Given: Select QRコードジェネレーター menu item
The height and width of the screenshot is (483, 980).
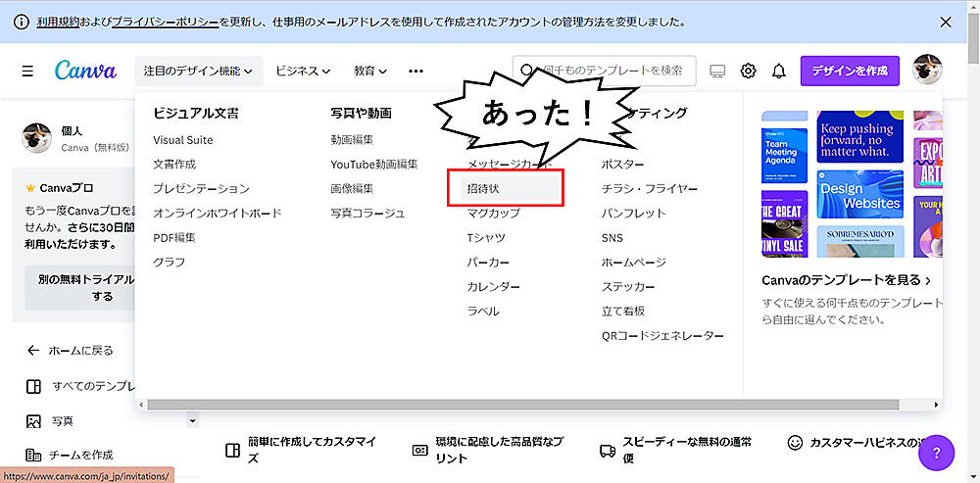Looking at the screenshot, I should pyautogui.click(x=662, y=336).
